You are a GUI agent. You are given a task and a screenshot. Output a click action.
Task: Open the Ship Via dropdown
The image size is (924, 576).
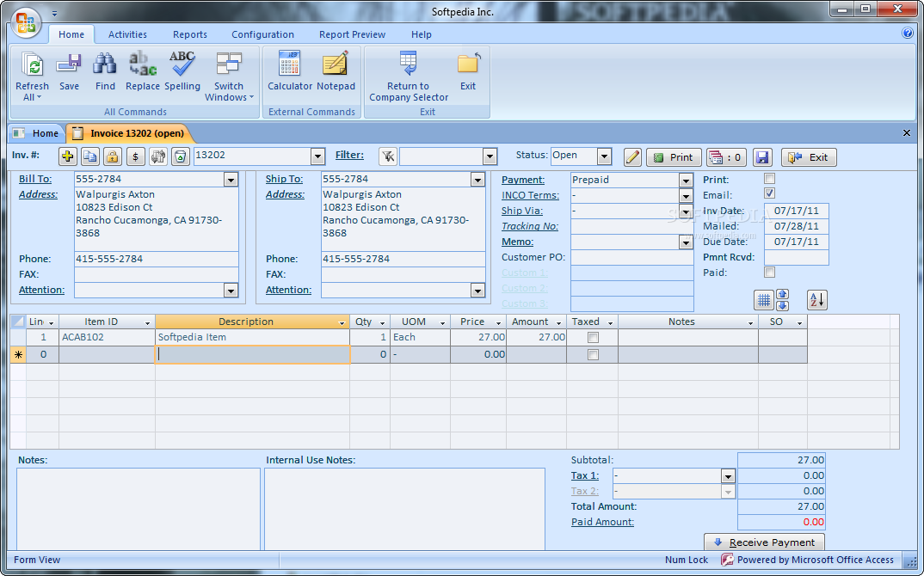[686, 211]
